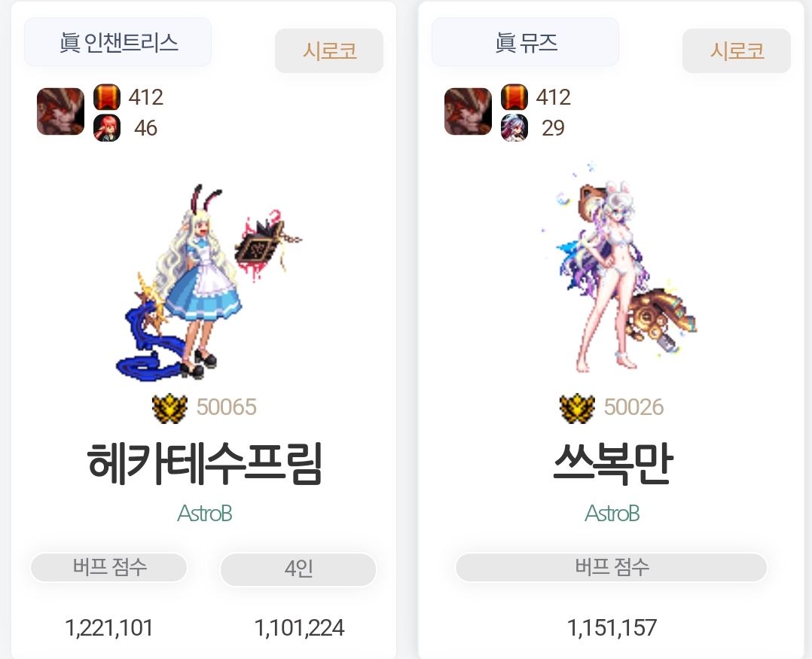Open the 쓰복만 character name

pos(612,464)
